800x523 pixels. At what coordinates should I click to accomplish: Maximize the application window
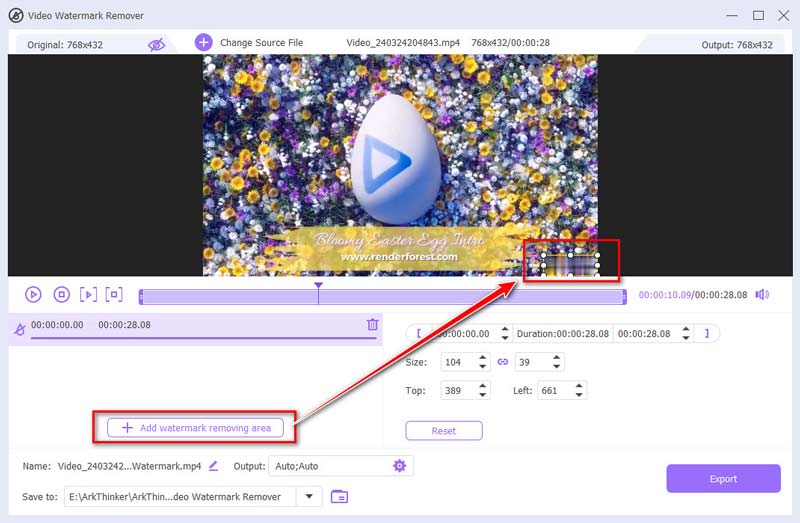[759, 15]
